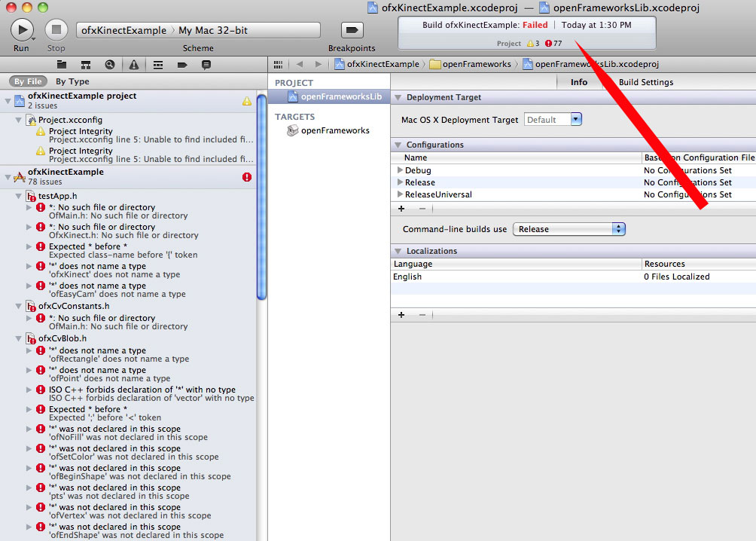Switch to the Info tab
Image resolution: width=756 pixels, height=541 pixels.
pyautogui.click(x=579, y=82)
